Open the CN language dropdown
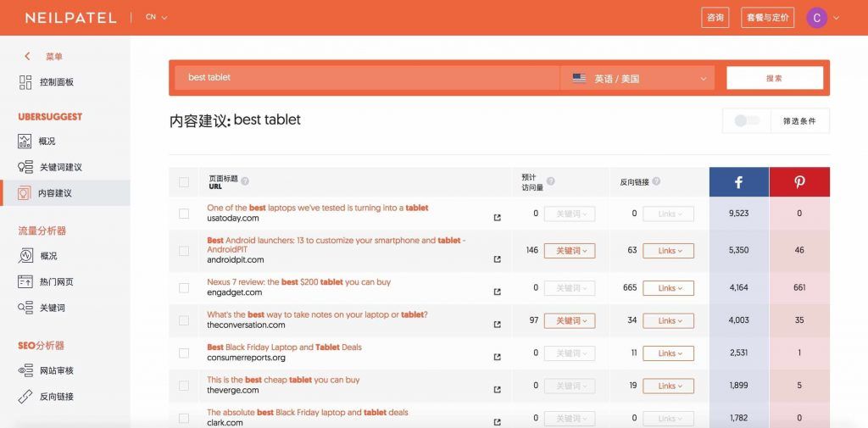Viewport: 868px width, 428px height. (156, 17)
